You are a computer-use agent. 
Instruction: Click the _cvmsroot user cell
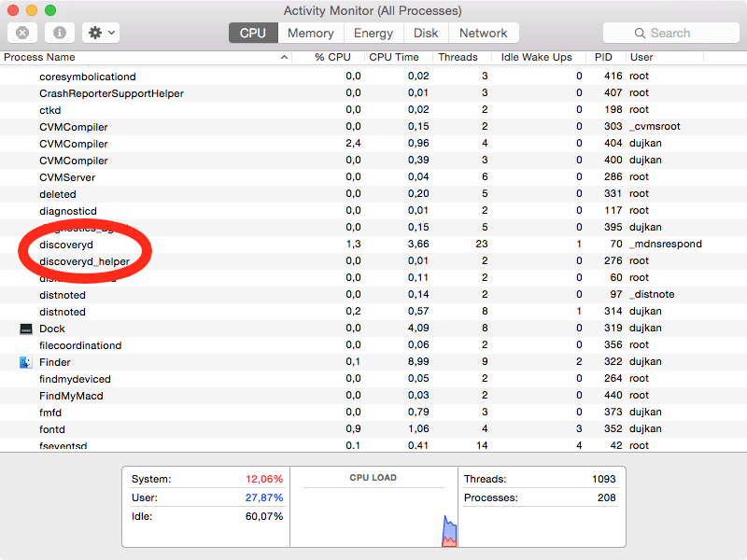coord(655,127)
